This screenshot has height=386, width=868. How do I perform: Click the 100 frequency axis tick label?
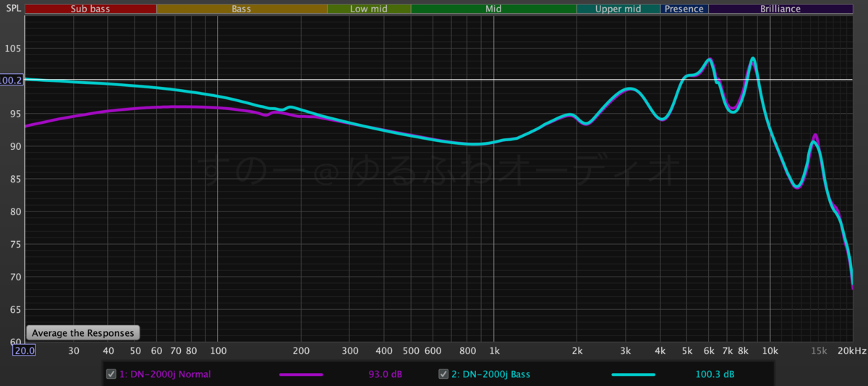click(218, 351)
